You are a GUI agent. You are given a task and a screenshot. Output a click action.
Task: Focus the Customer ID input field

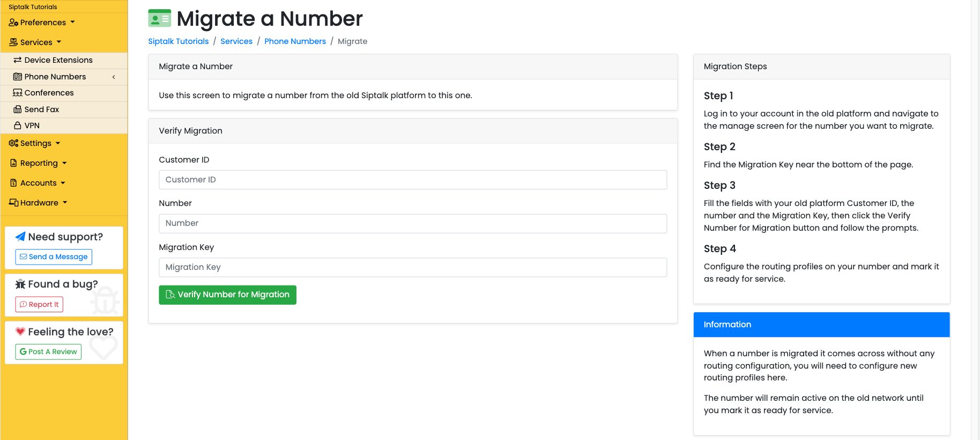click(413, 180)
